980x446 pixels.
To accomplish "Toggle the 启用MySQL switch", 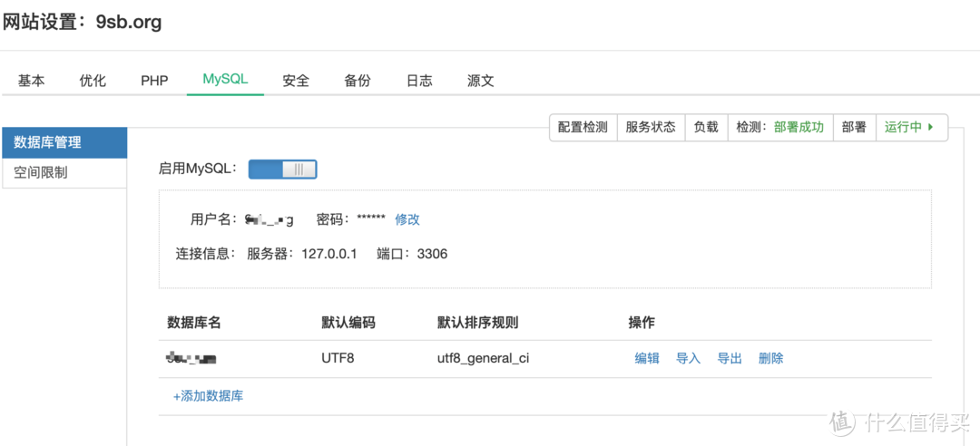I will (x=282, y=170).
